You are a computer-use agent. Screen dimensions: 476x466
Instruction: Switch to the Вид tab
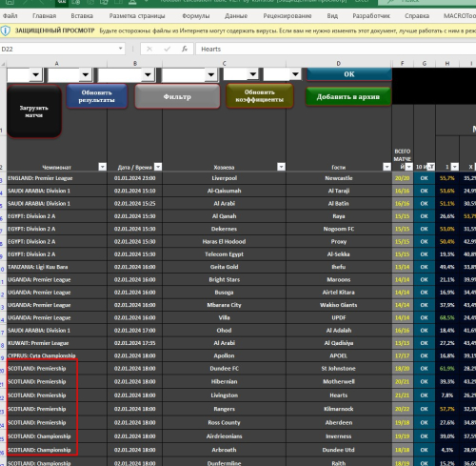332,15
